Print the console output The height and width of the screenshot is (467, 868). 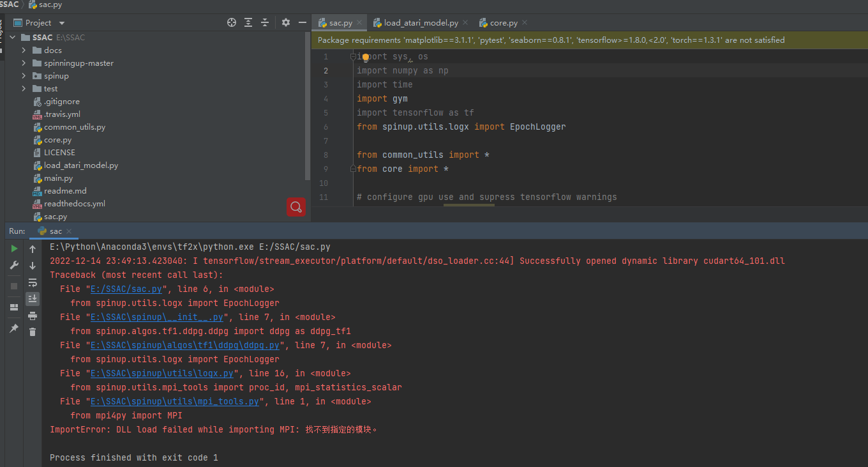pos(33,316)
